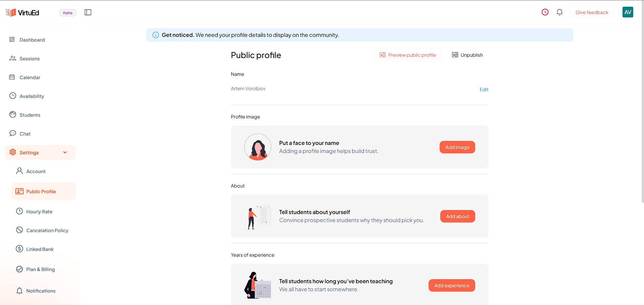Click the Settings gear icon
644x305 pixels.
pos(13,152)
